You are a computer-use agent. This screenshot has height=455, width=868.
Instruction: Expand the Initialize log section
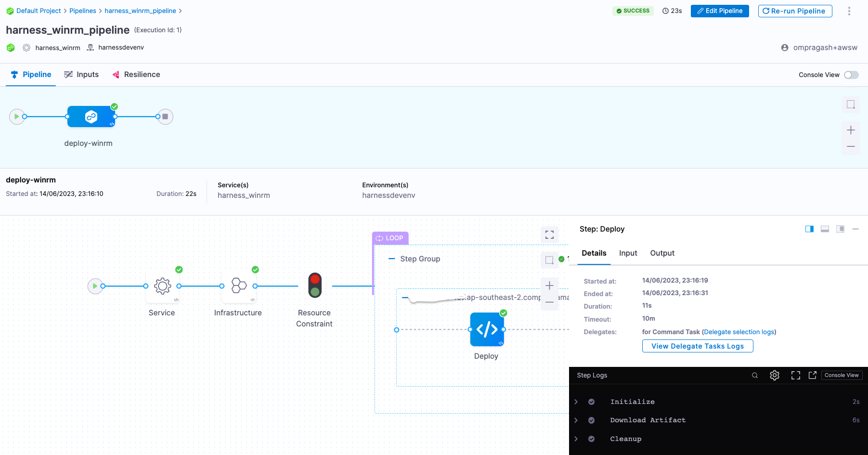coord(576,402)
